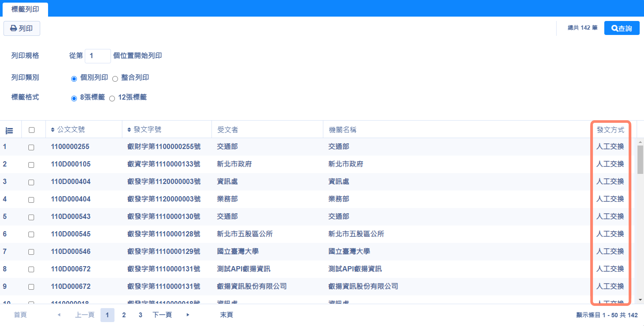Toggle the select-all checkbox in header
The image size is (644, 326).
31,130
